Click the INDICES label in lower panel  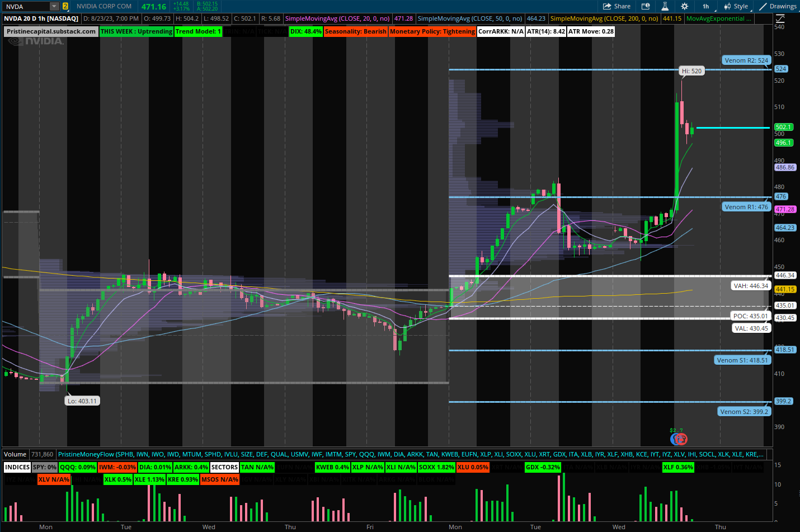17,467
